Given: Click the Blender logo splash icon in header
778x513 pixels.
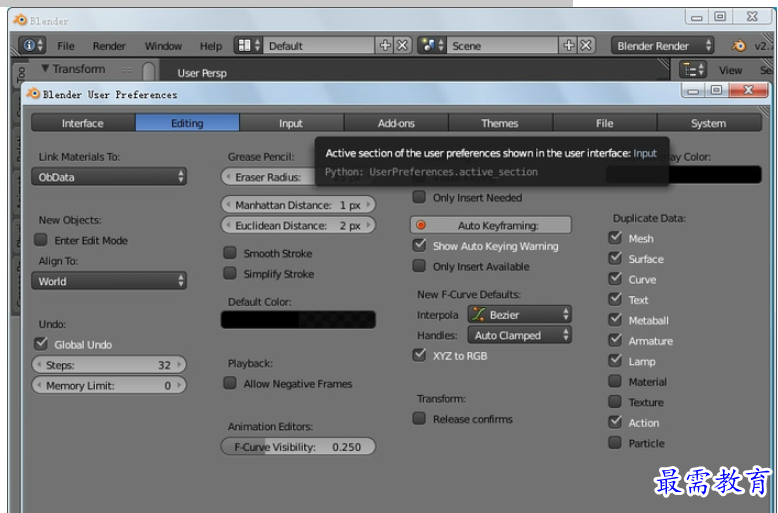Looking at the screenshot, I should 738,46.
